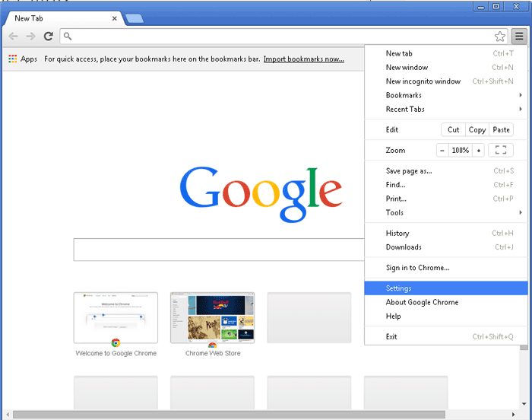532x420 pixels.
Task: Open the Apps grid icon
Action: pos(13,59)
